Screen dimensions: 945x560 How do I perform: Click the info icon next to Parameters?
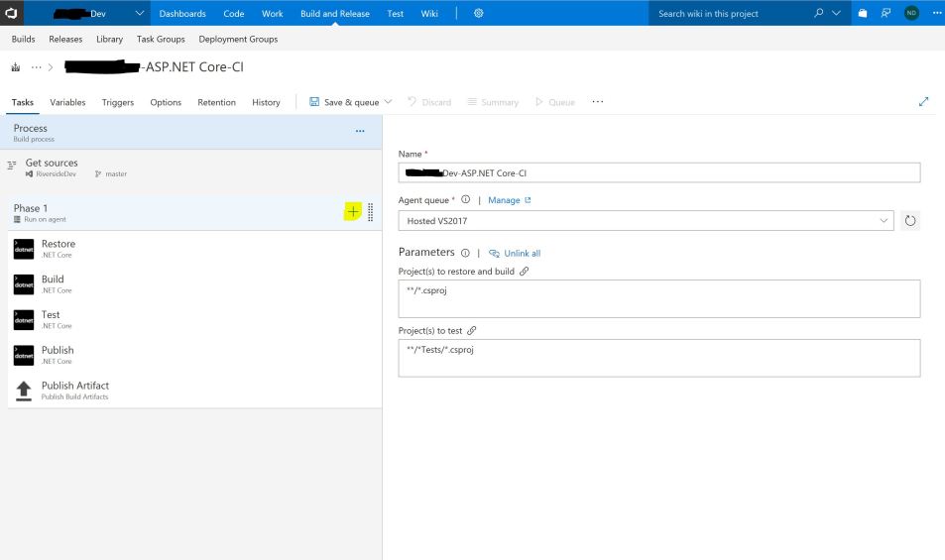click(466, 253)
